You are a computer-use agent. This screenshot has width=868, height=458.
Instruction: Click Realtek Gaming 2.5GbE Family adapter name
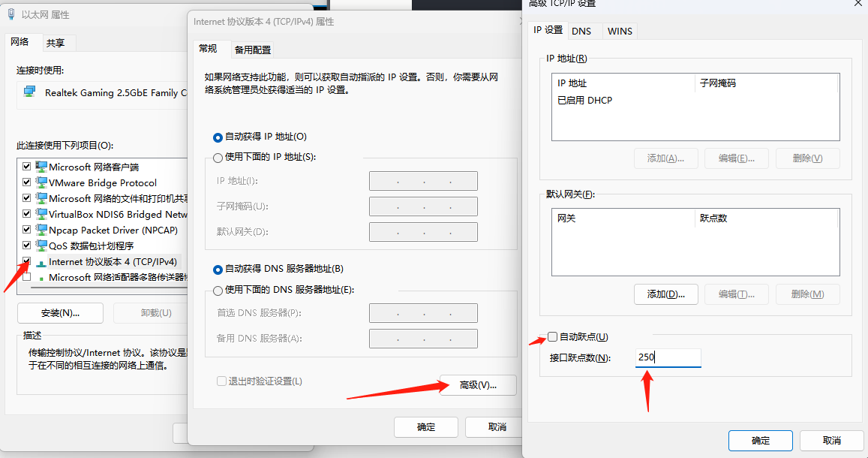pyautogui.click(x=116, y=92)
